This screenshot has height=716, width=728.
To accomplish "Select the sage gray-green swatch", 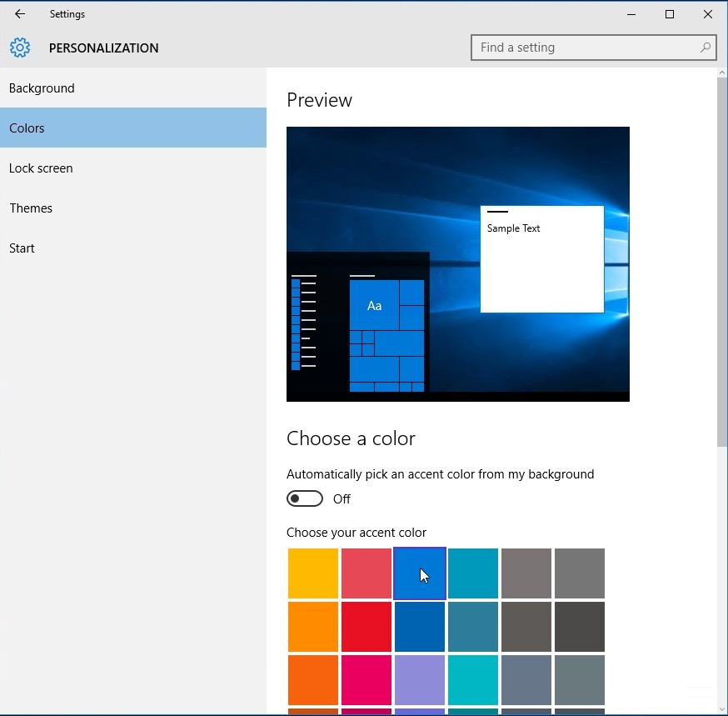I will pyautogui.click(x=580, y=680).
